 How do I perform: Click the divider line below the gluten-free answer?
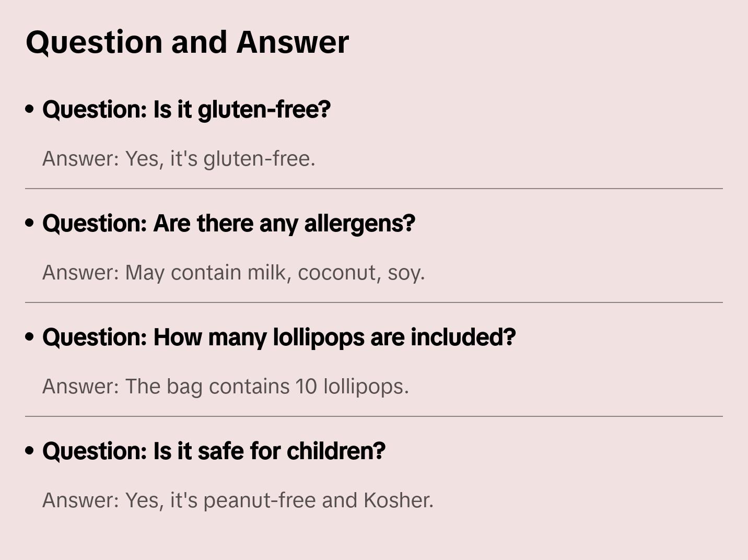[x=374, y=189]
